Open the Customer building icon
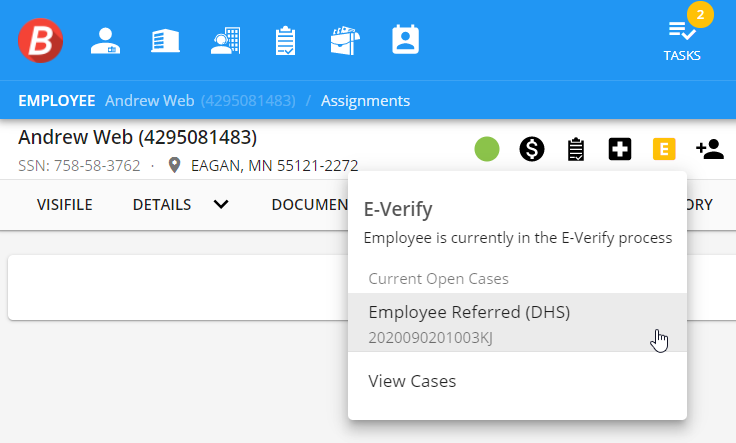 tap(165, 41)
